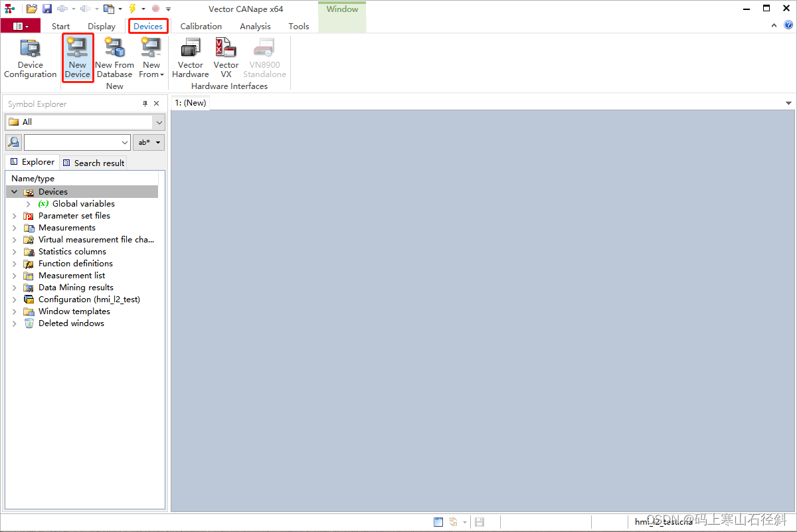797x532 pixels.
Task: Expand the Virtual measurement file channels node
Action: click(x=15, y=240)
